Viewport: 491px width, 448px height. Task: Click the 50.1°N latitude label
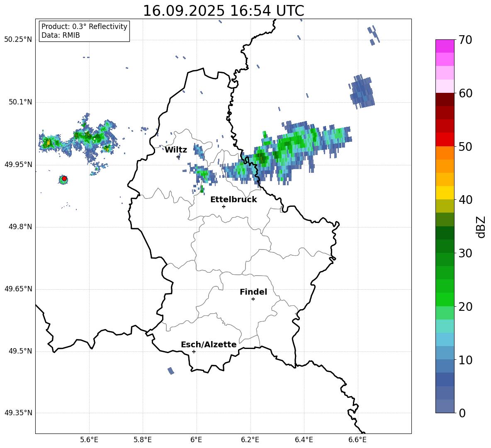(x=20, y=102)
